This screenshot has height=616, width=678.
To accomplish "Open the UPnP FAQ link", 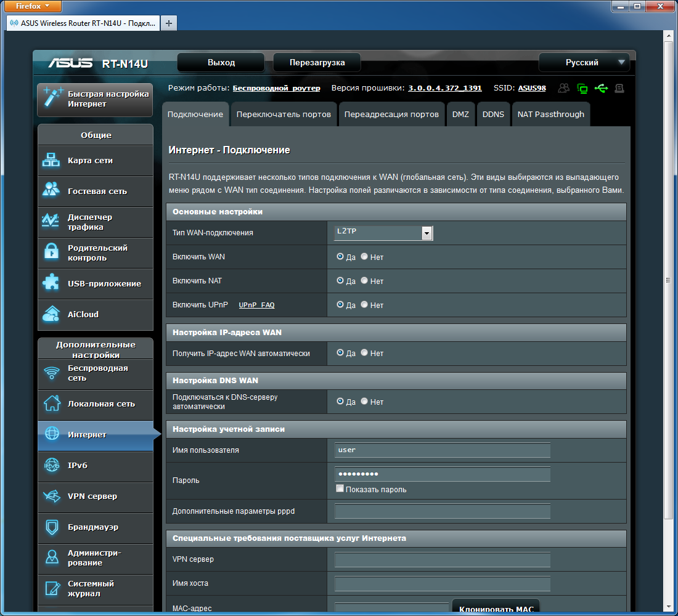I will [x=256, y=305].
